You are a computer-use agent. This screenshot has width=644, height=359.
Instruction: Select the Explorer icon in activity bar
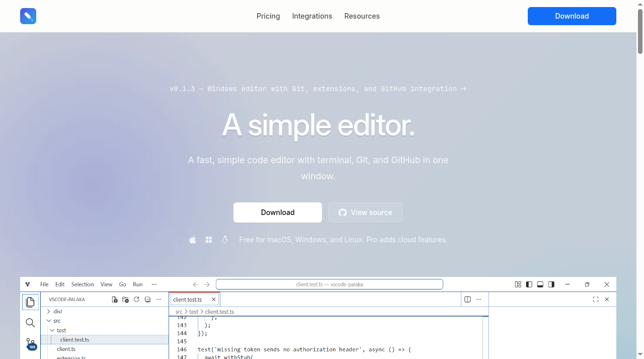point(30,302)
